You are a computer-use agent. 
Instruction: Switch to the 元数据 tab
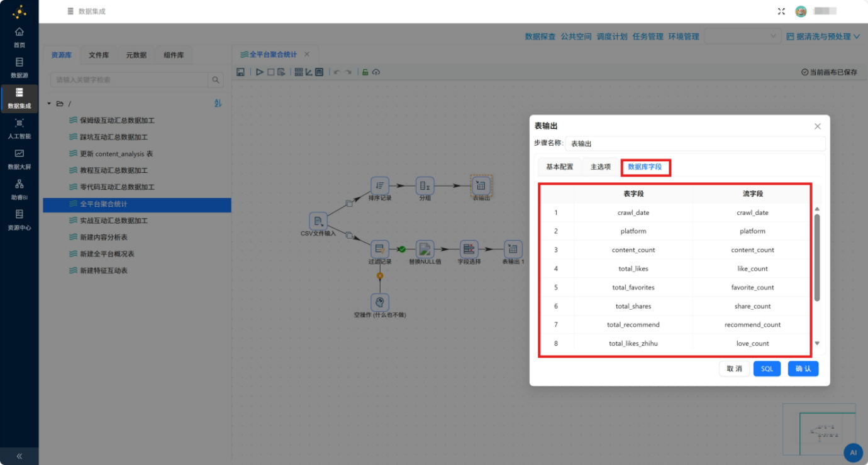point(136,55)
